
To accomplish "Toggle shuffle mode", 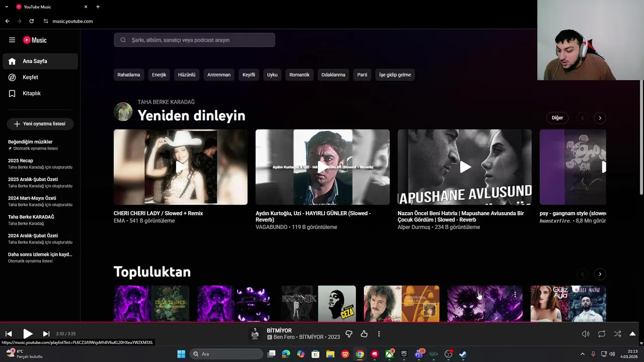I will point(618,334).
